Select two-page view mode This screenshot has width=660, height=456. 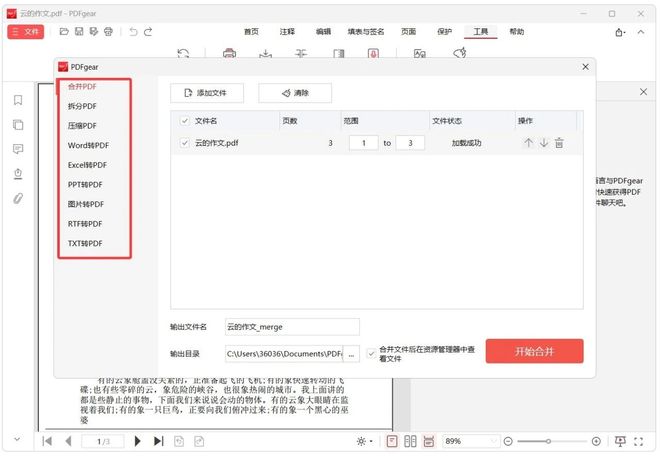point(410,441)
